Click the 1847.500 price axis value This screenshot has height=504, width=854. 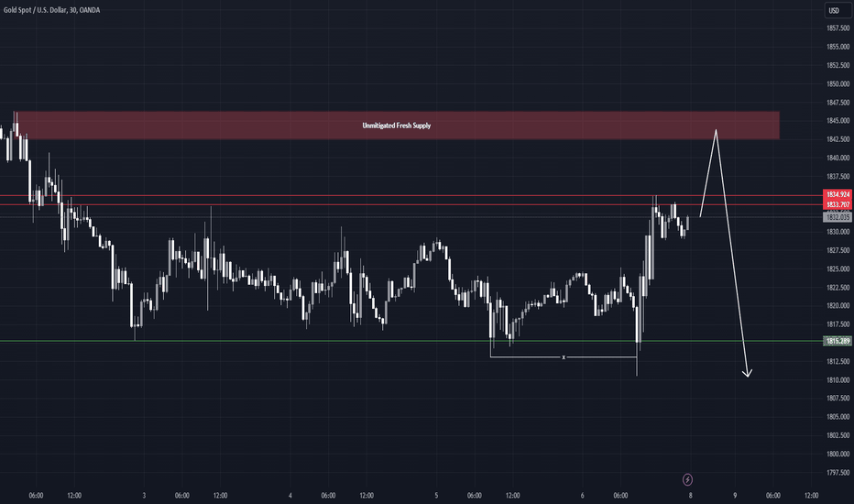pos(838,103)
